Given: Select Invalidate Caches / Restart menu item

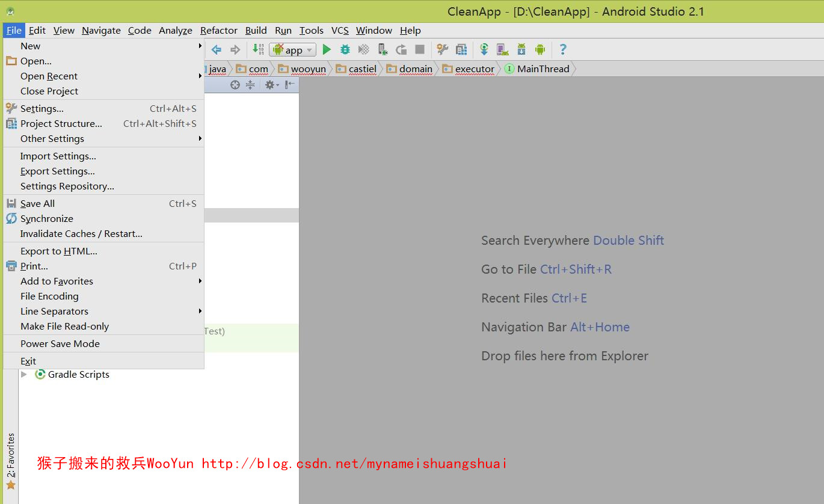Looking at the screenshot, I should [81, 234].
